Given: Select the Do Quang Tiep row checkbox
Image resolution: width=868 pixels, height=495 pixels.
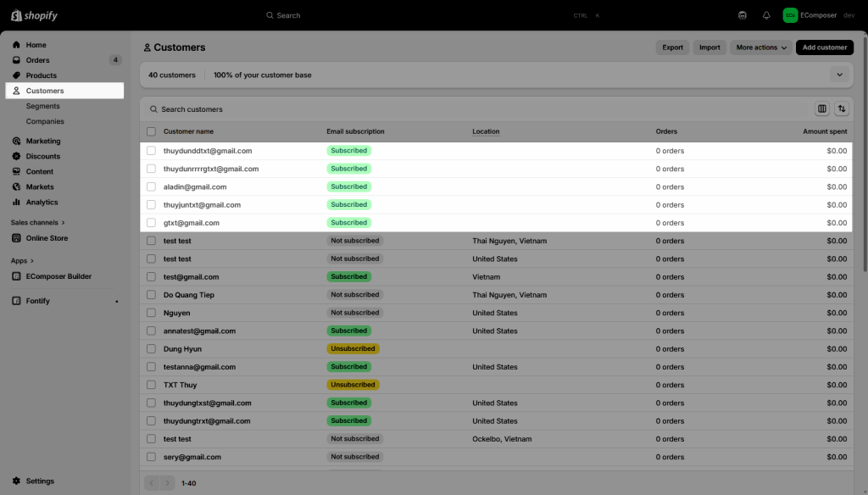Looking at the screenshot, I should click(x=151, y=295).
